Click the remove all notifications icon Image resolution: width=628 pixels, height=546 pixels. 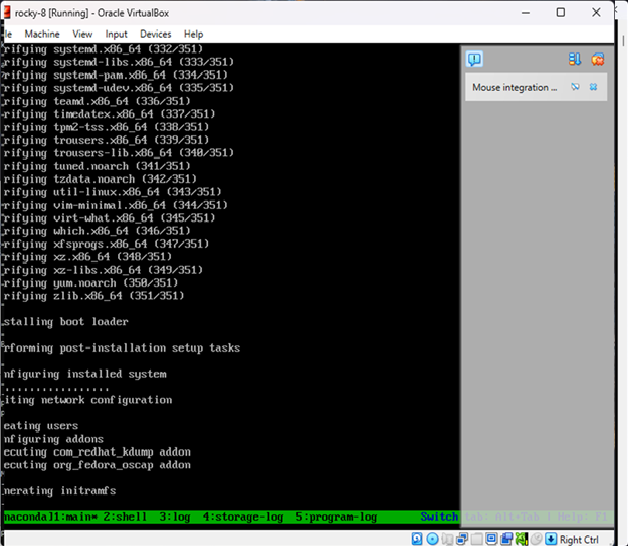pos(597,59)
